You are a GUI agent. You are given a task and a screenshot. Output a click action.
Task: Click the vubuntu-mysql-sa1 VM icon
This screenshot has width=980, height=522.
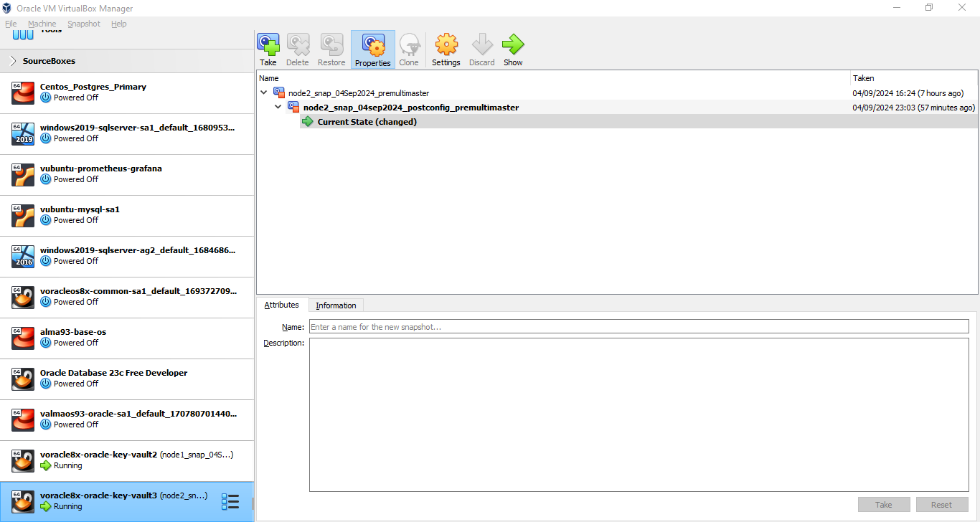click(x=23, y=215)
